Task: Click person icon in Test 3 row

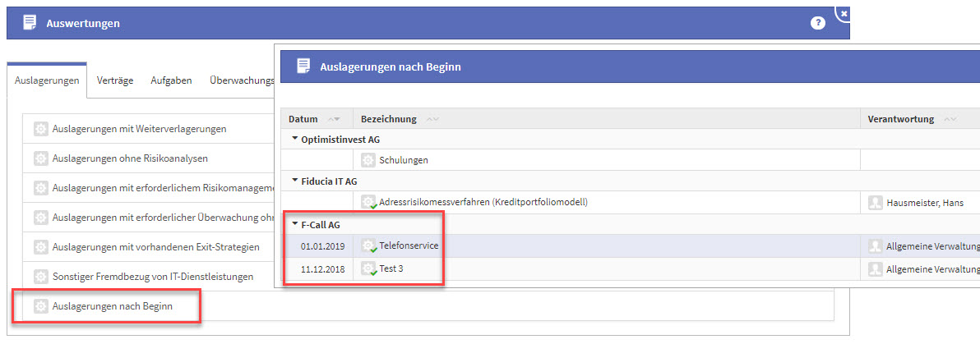Action: coord(876,269)
